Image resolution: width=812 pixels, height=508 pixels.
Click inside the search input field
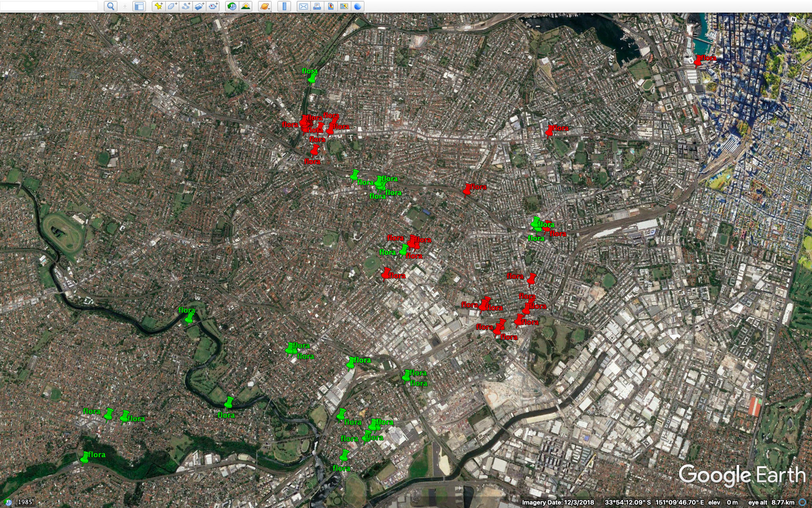pyautogui.click(x=50, y=6)
